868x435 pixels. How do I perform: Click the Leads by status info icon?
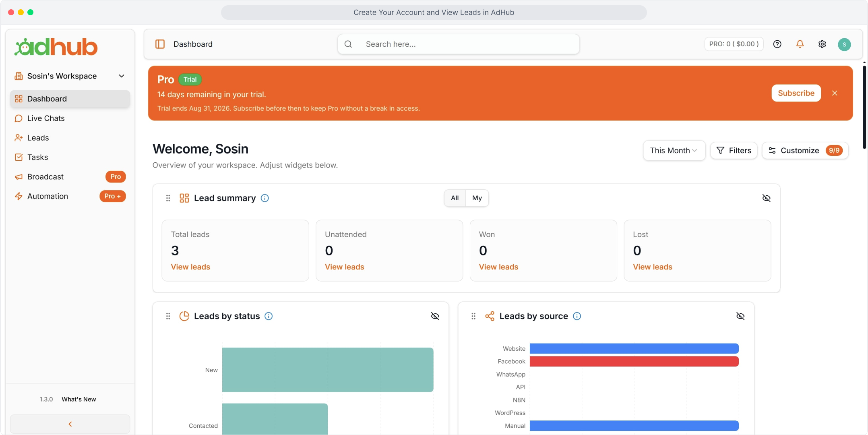tap(269, 316)
